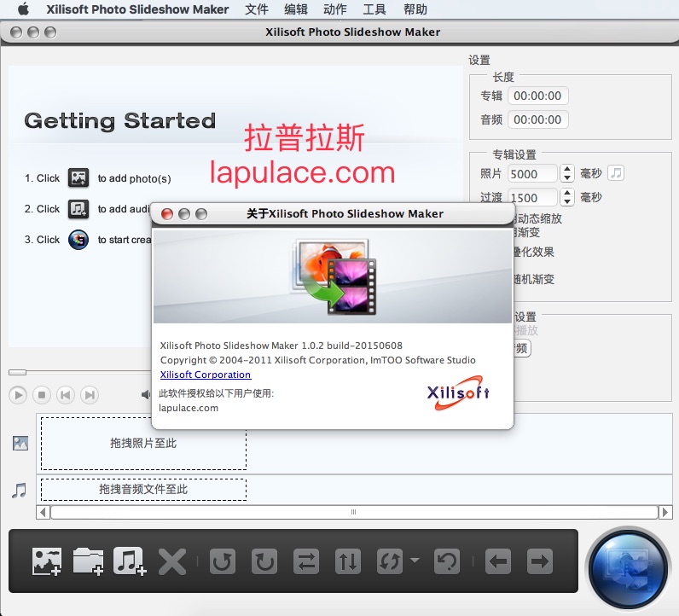Click the 过渡 field showing 1500

click(x=534, y=198)
